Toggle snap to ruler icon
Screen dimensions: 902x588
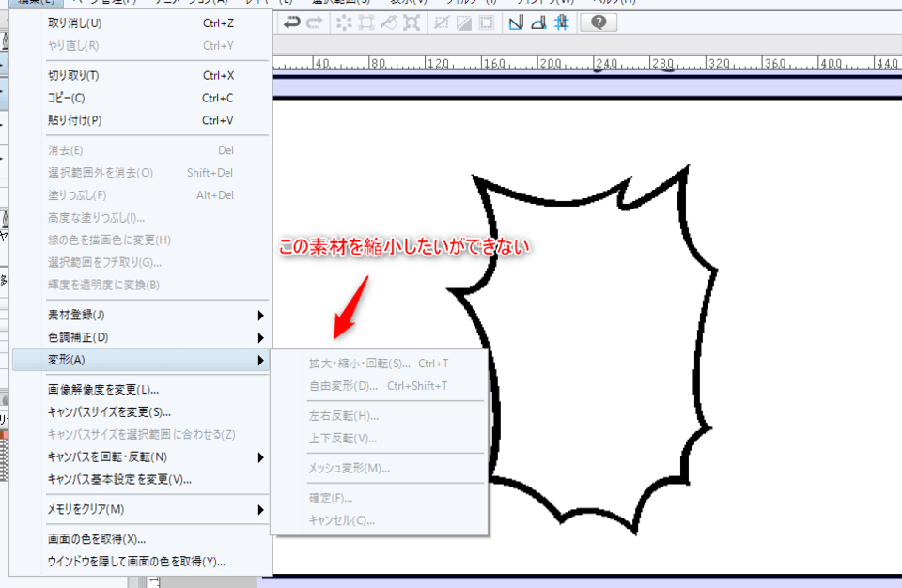[x=516, y=23]
